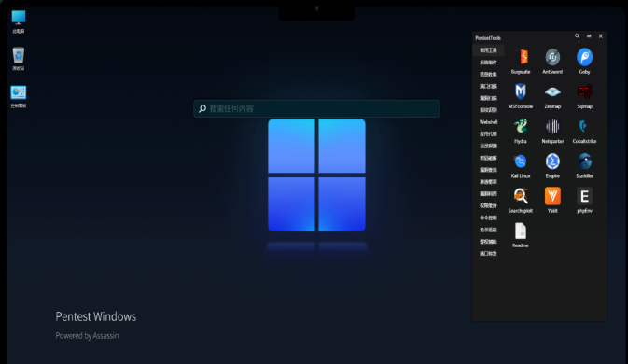
Task: Click the 搜索任何内容 search field
Action: (316, 108)
